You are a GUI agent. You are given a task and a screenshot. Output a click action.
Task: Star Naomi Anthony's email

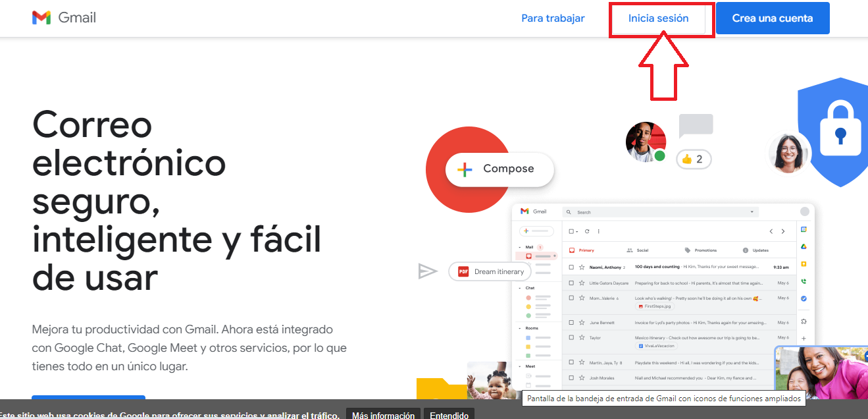click(582, 267)
